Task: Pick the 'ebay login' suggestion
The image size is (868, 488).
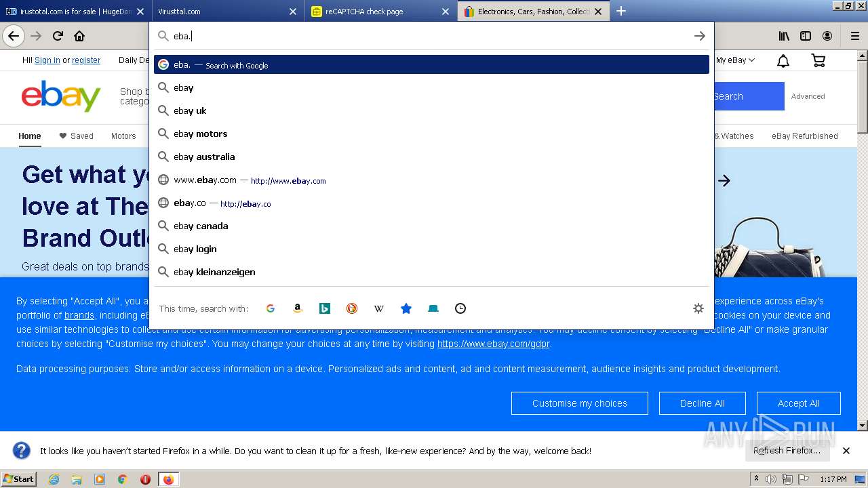Action: pos(431,249)
